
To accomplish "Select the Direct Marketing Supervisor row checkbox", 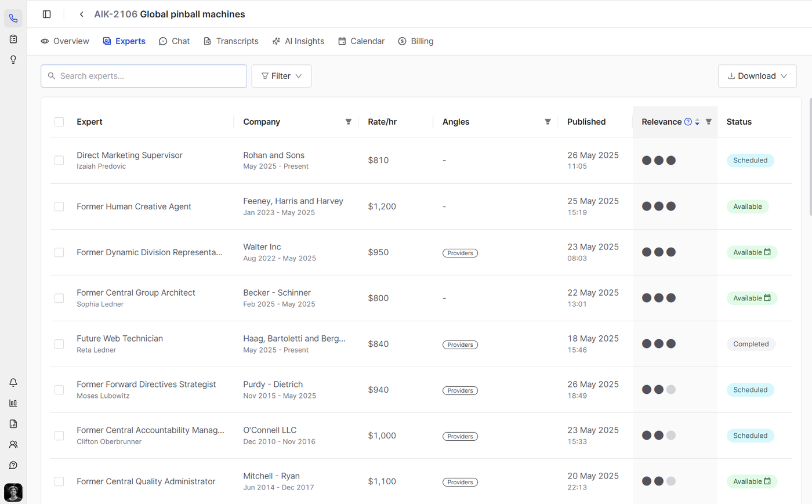I will (59, 161).
